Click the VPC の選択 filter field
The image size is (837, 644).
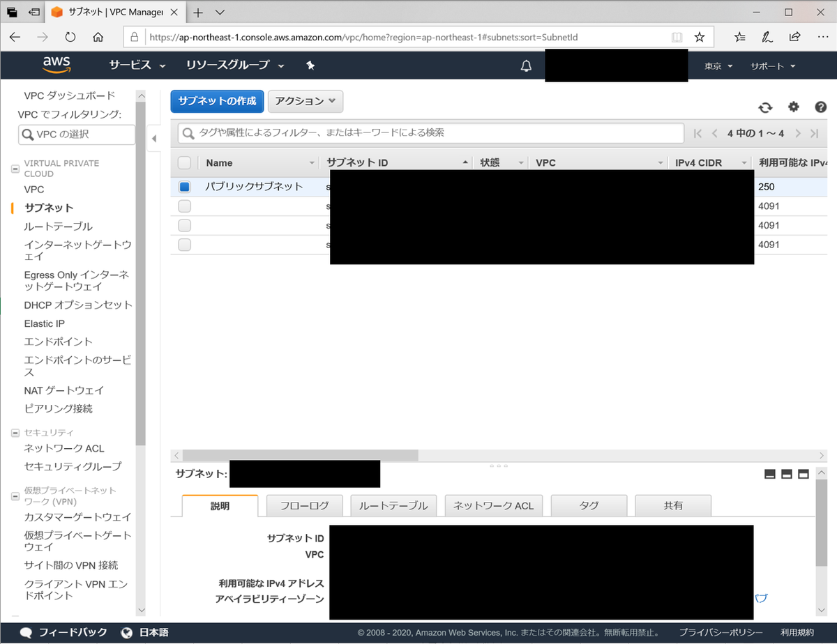pos(77,135)
